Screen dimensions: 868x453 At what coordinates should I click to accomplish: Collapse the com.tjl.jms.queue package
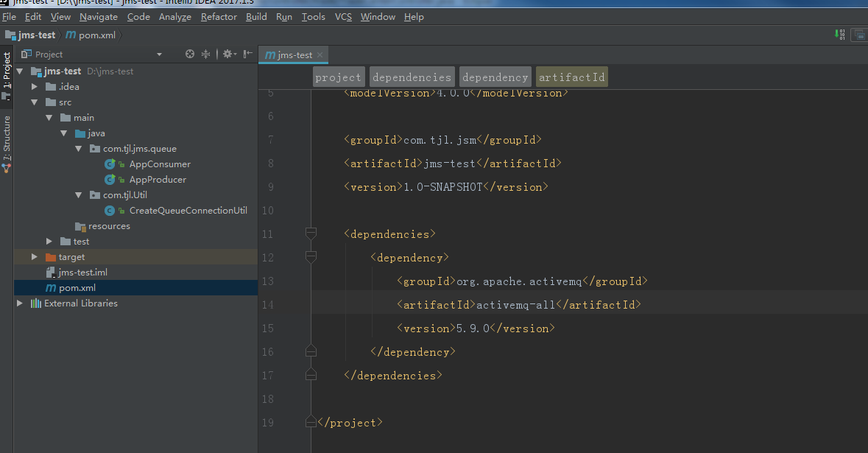[x=79, y=149]
